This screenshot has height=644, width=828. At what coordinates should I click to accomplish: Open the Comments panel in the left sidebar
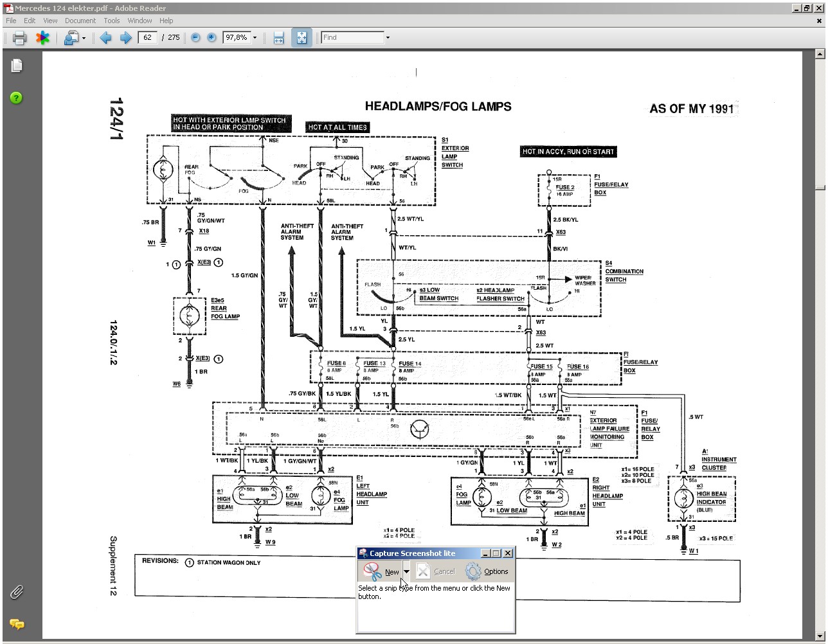[17, 623]
